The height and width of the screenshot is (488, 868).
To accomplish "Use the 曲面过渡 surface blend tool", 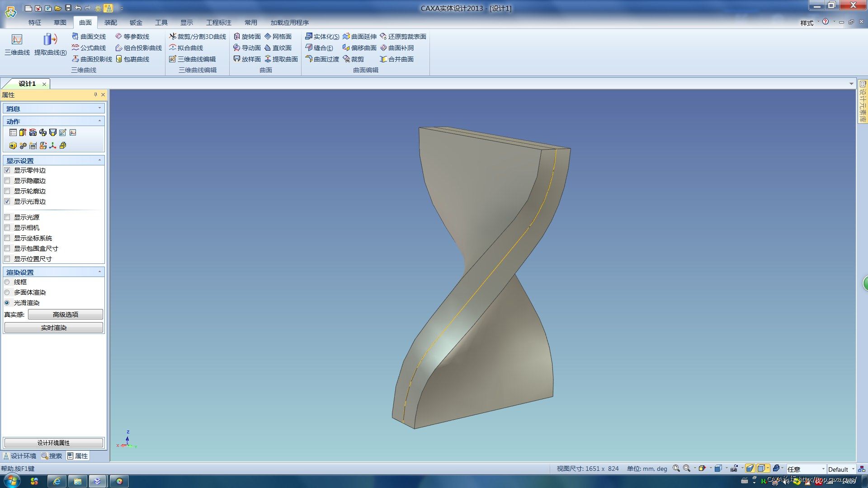I will [322, 59].
